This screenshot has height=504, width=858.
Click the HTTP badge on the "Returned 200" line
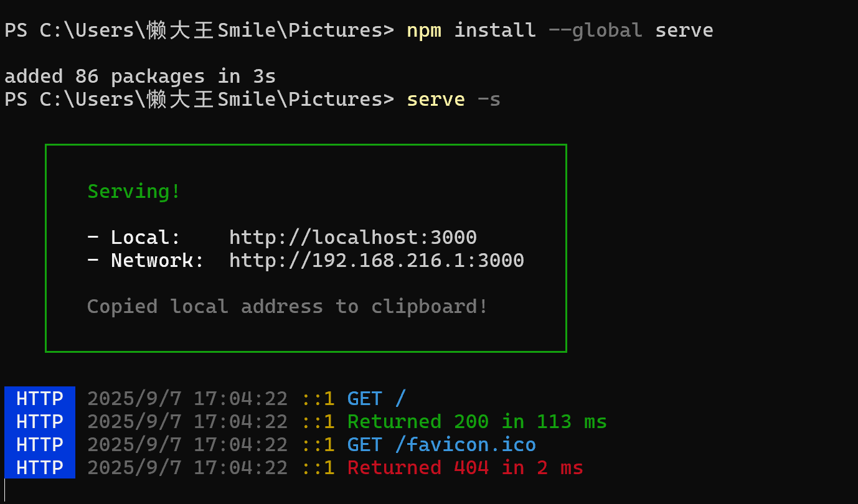(x=40, y=422)
